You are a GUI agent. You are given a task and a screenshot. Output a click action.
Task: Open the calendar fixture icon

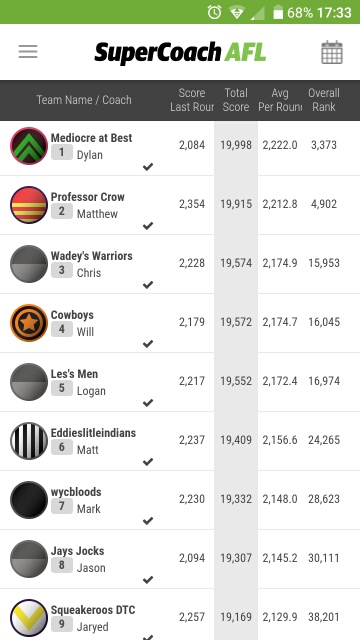tap(331, 52)
